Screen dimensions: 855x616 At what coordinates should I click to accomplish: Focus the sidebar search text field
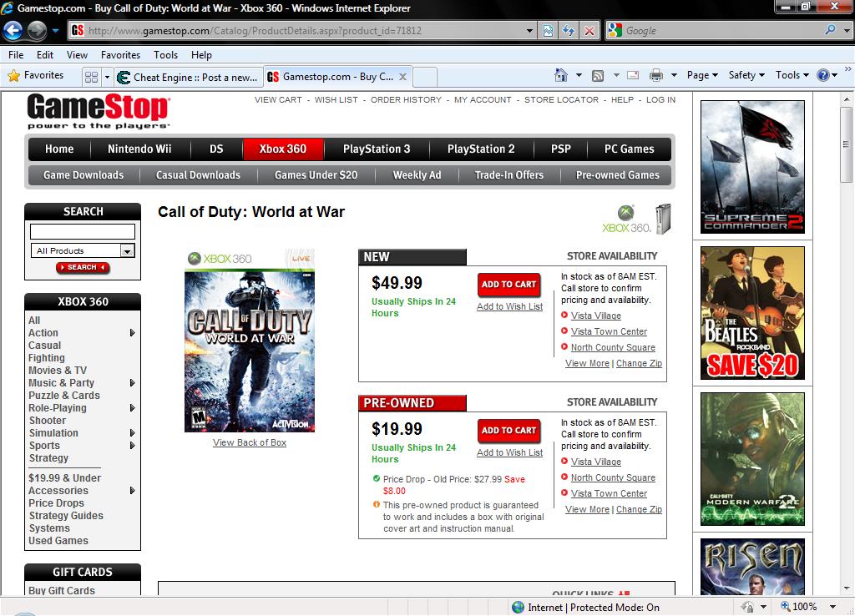[x=83, y=231]
